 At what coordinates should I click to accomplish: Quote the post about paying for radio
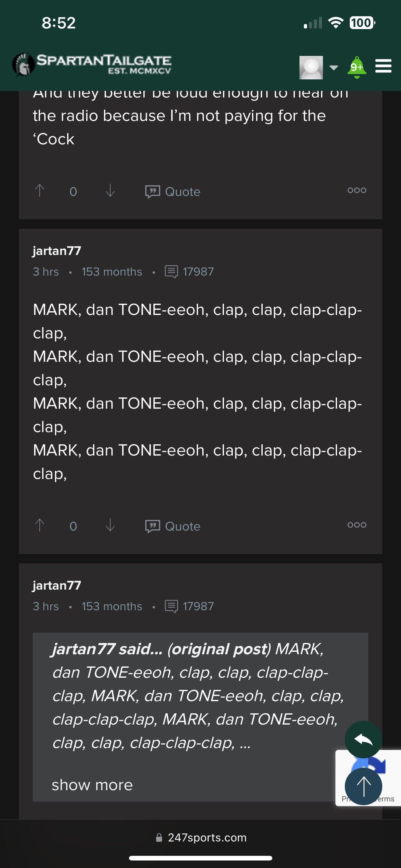point(173,192)
